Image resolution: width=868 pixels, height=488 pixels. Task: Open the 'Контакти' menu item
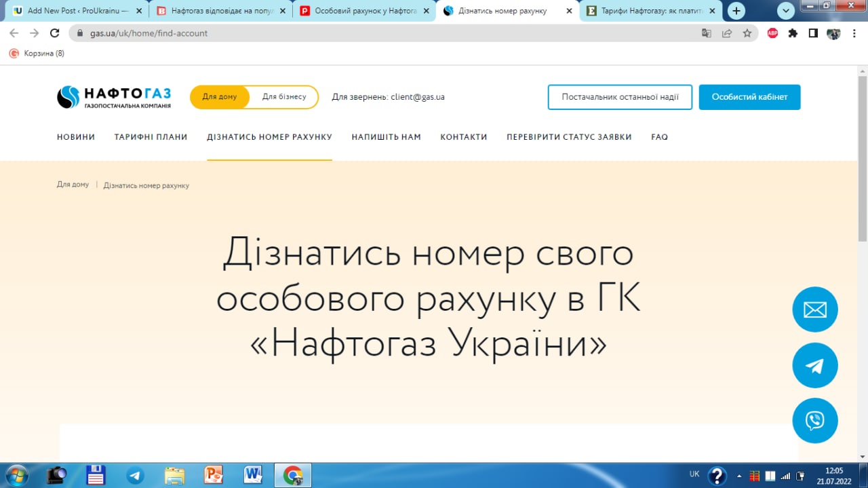click(464, 137)
